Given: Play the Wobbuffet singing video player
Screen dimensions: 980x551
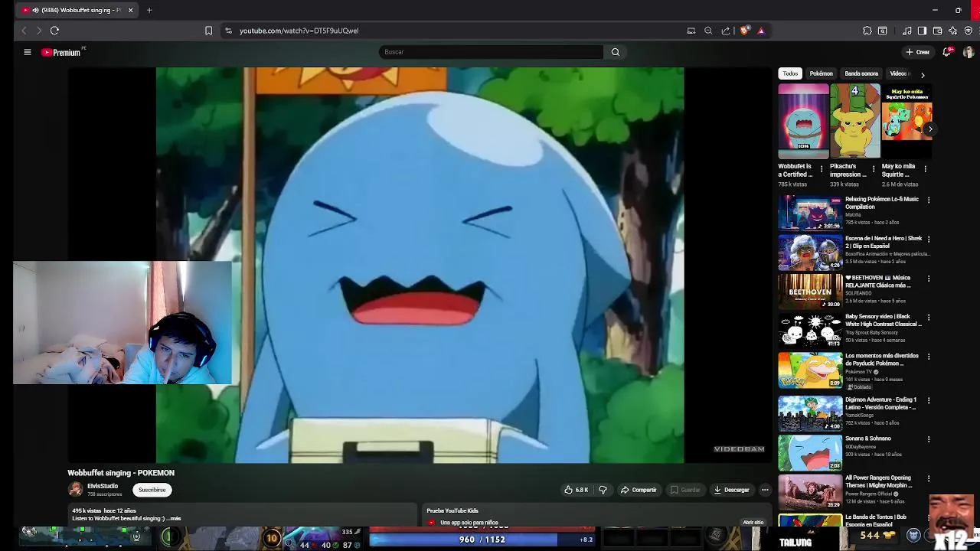Looking at the screenshot, I should pyautogui.click(x=420, y=265).
